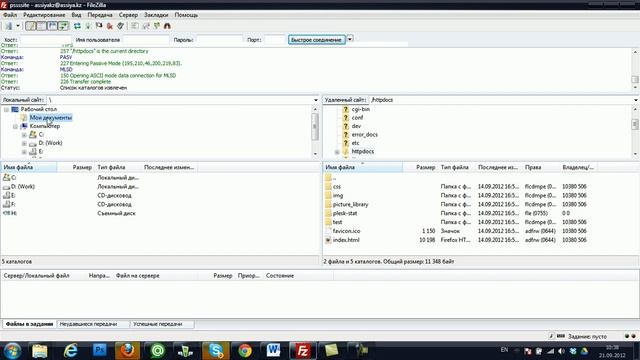The image size is (640, 360).
Task: Open the Помощь menu
Action: point(186,15)
